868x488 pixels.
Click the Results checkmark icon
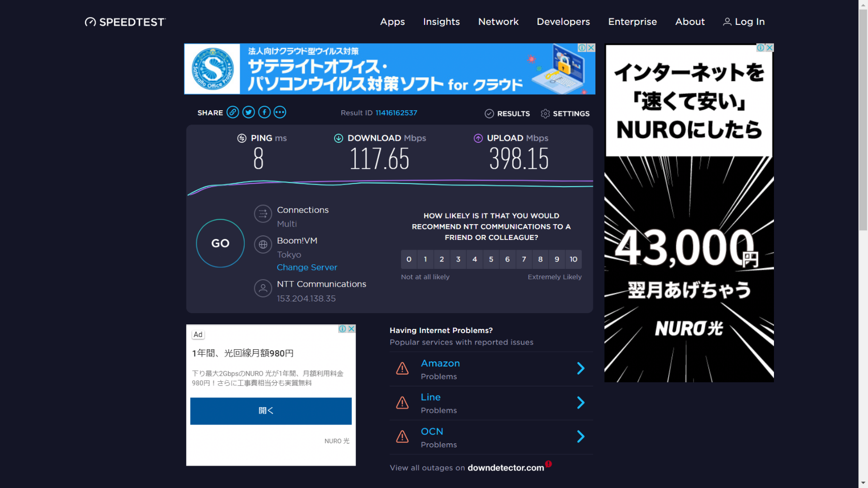(489, 113)
